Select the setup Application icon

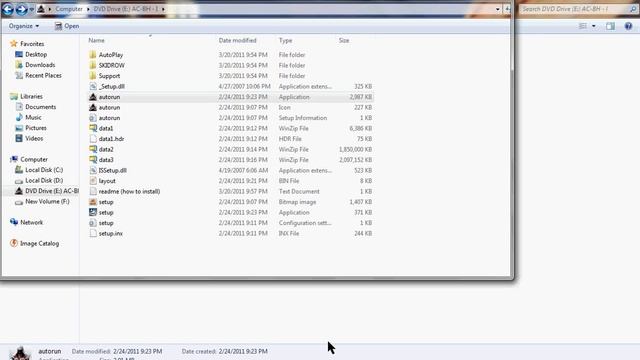coord(93,213)
